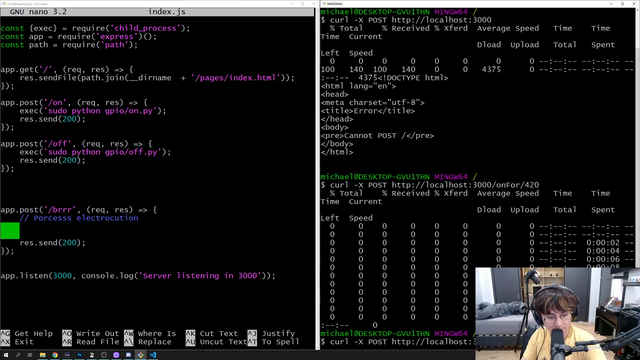Click the ^J Justify shortcut
Image resolution: width=640 pixels, height=360 pixels.
pos(271,333)
